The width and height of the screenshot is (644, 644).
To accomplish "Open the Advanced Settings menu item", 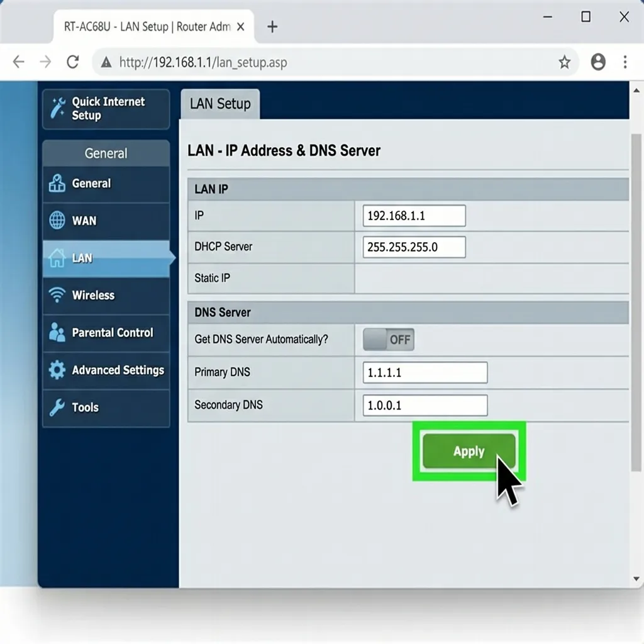I will click(106, 370).
